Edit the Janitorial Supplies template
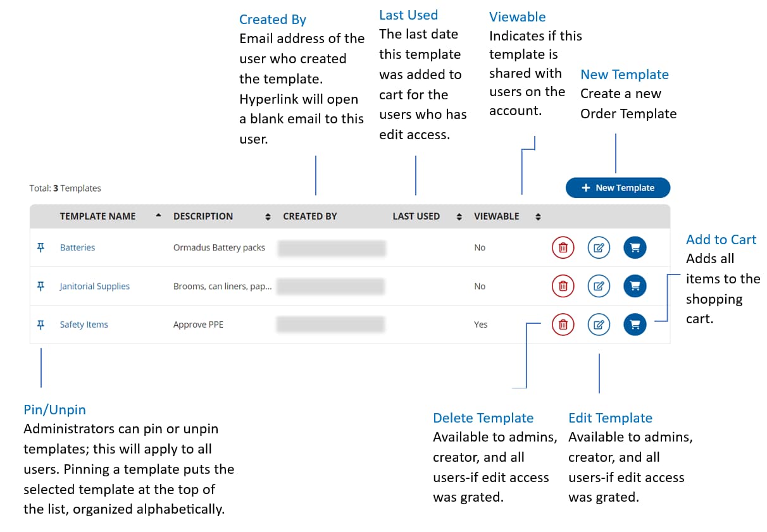767x532 pixels. 599,286
